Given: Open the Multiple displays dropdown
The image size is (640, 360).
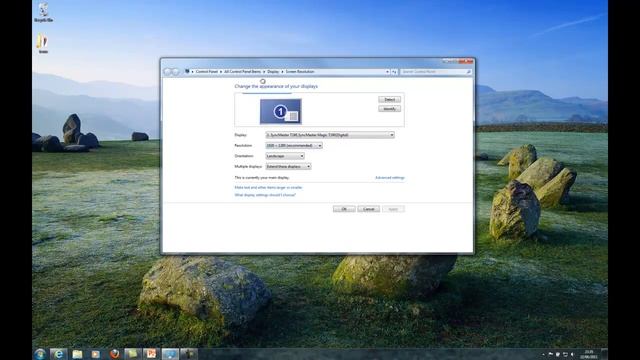Looking at the screenshot, I should [288, 167].
